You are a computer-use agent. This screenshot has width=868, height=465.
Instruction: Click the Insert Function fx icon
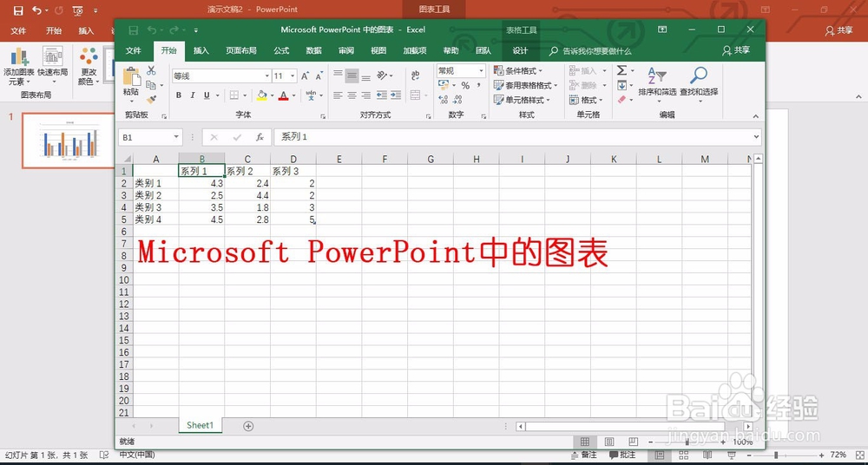point(260,137)
